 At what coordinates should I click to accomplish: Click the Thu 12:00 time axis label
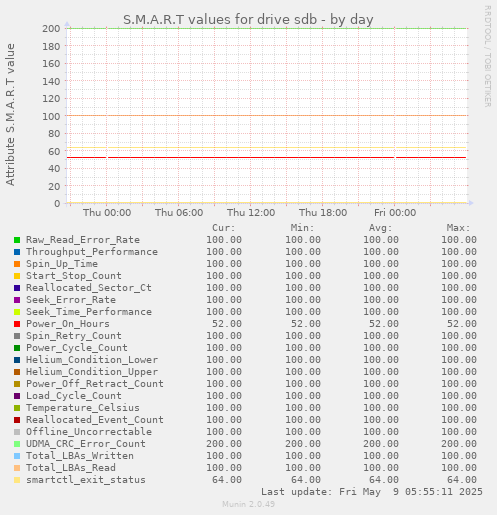[251, 213]
